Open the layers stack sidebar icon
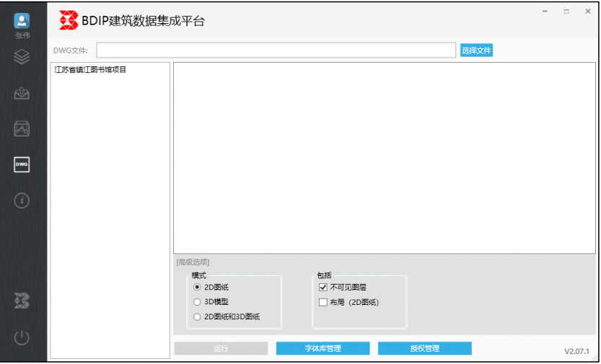This screenshot has height=364, width=601. pyautogui.click(x=22, y=57)
